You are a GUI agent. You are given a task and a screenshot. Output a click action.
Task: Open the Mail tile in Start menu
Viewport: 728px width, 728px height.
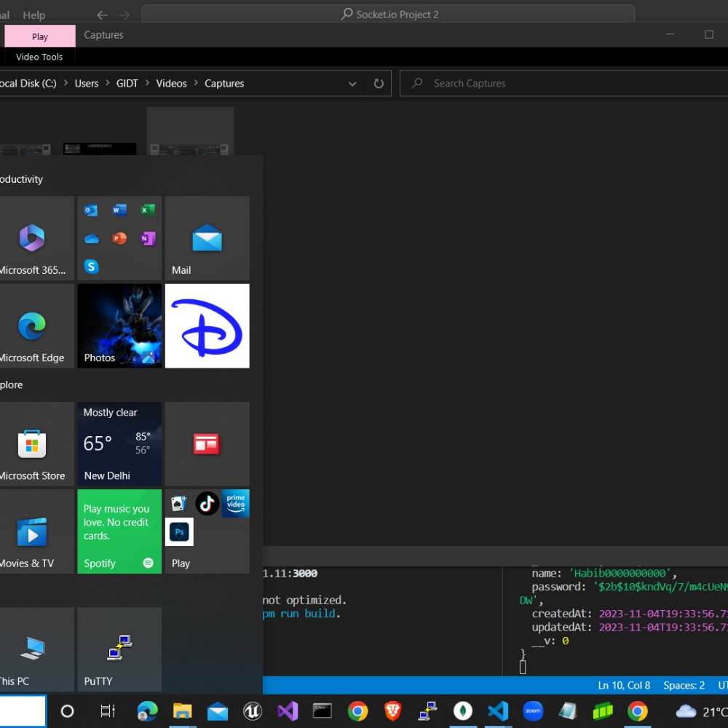(x=207, y=238)
